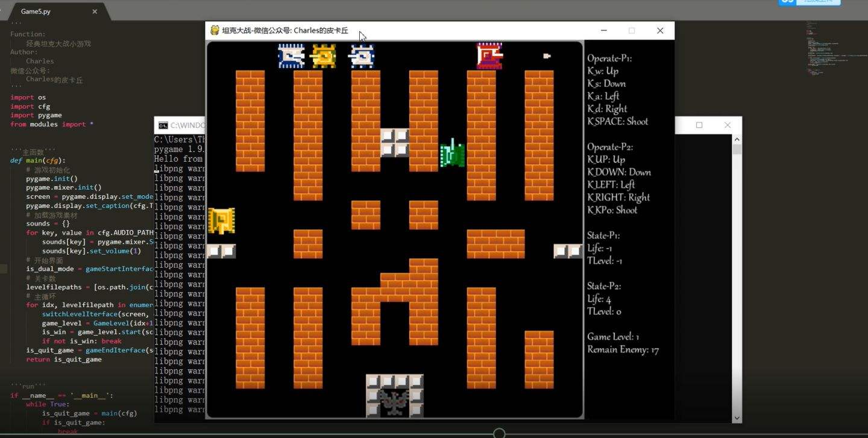Click the game window title text

click(x=285, y=30)
